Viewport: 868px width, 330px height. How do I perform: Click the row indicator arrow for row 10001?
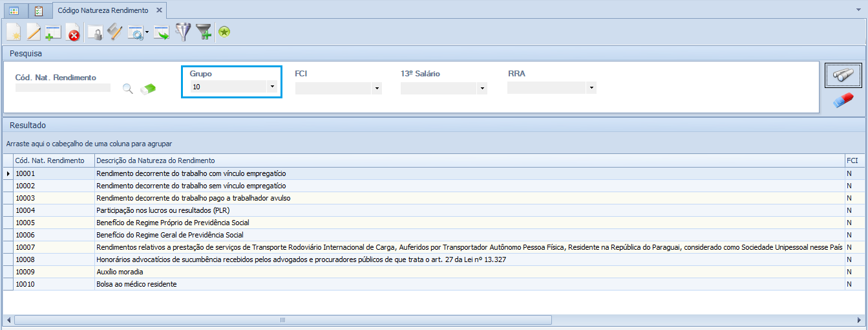8,173
